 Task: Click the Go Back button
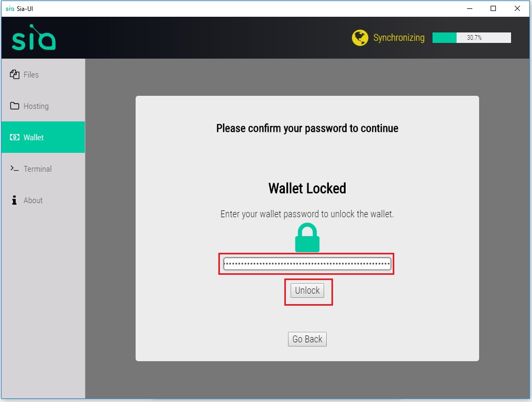(307, 339)
